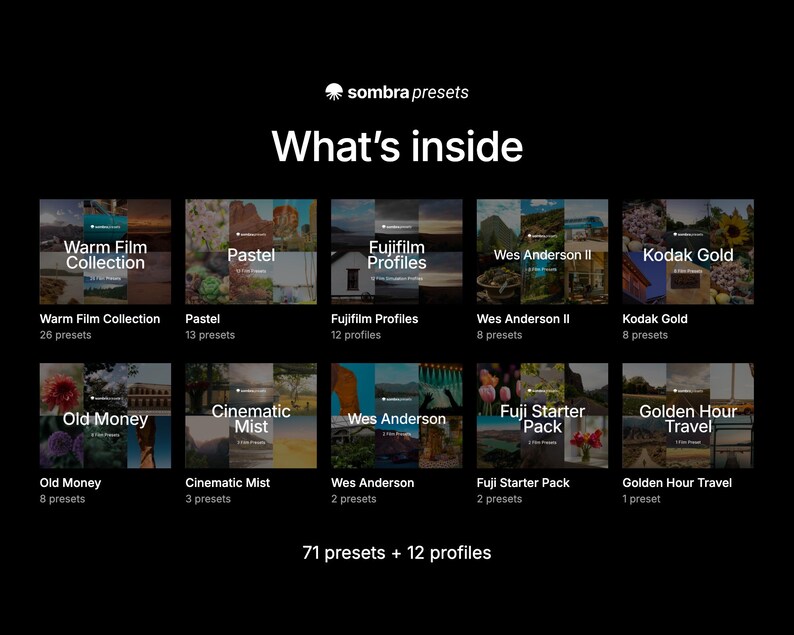Open the Wes Anderson pack thumbnail with 2 Film Presets
794x635 pixels.
tap(396, 416)
